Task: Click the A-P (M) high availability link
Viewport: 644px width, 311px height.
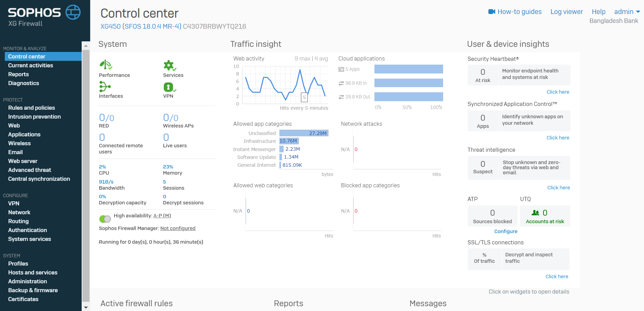Action: pos(162,216)
